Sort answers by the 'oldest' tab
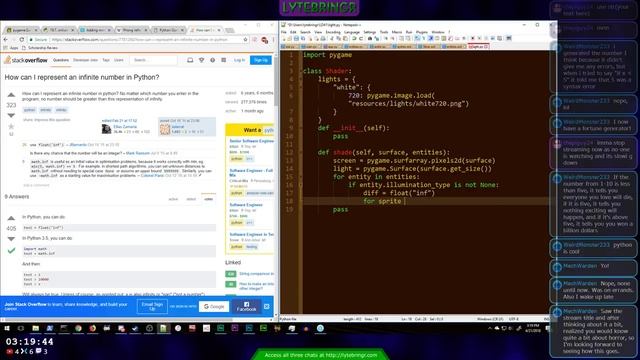 tap(191, 199)
